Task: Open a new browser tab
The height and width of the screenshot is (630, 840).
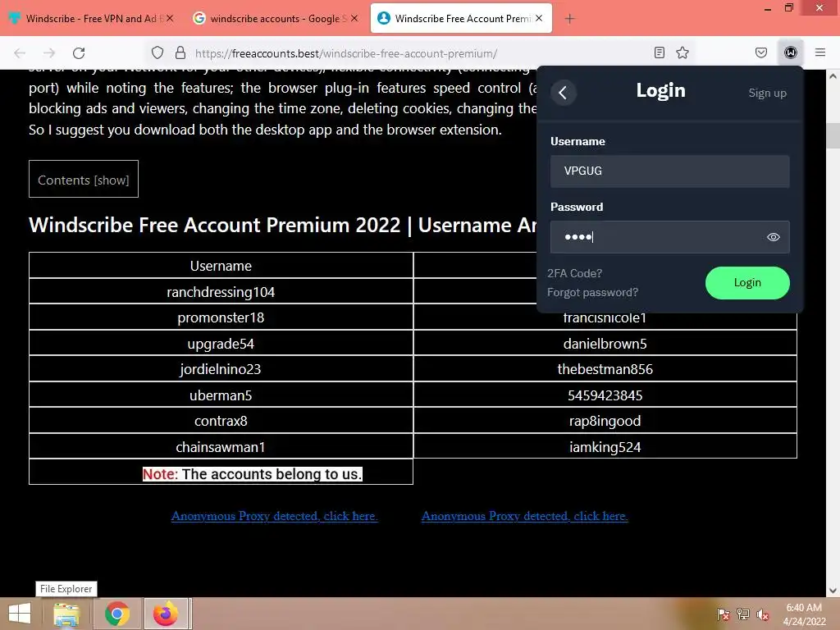Action: 569,19
